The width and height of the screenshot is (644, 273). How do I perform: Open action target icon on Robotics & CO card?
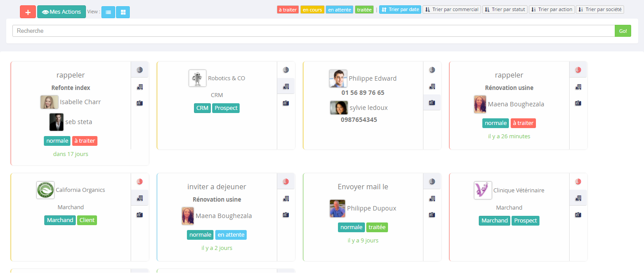[x=286, y=70]
